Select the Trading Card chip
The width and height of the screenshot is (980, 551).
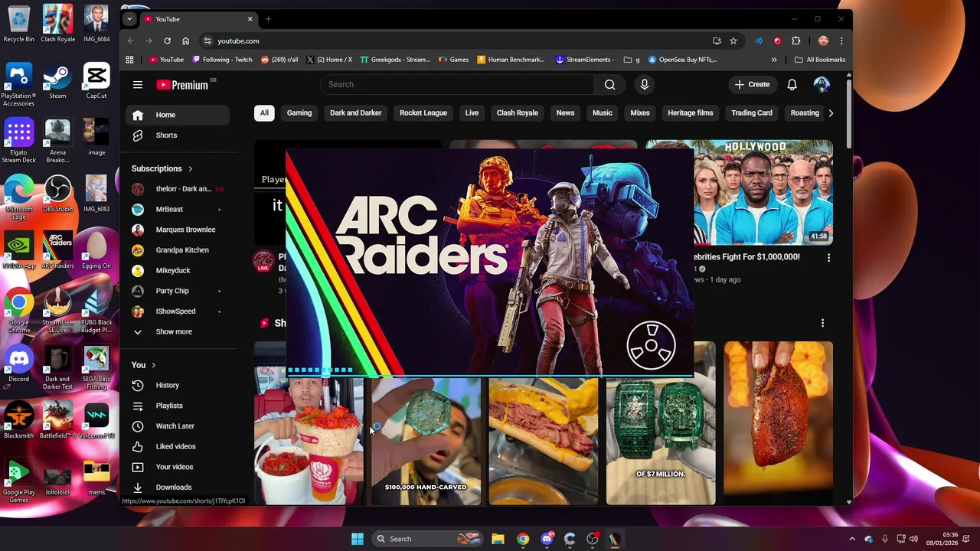pyautogui.click(x=752, y=113)
